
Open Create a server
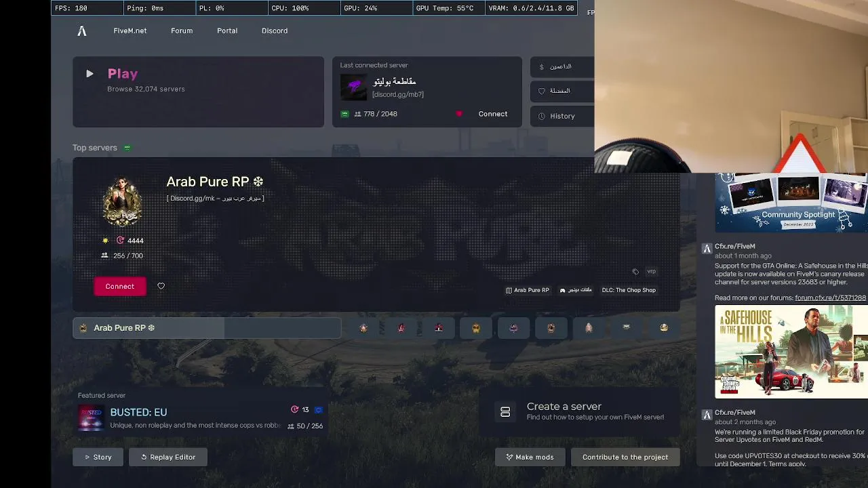[x=579, y=411]
